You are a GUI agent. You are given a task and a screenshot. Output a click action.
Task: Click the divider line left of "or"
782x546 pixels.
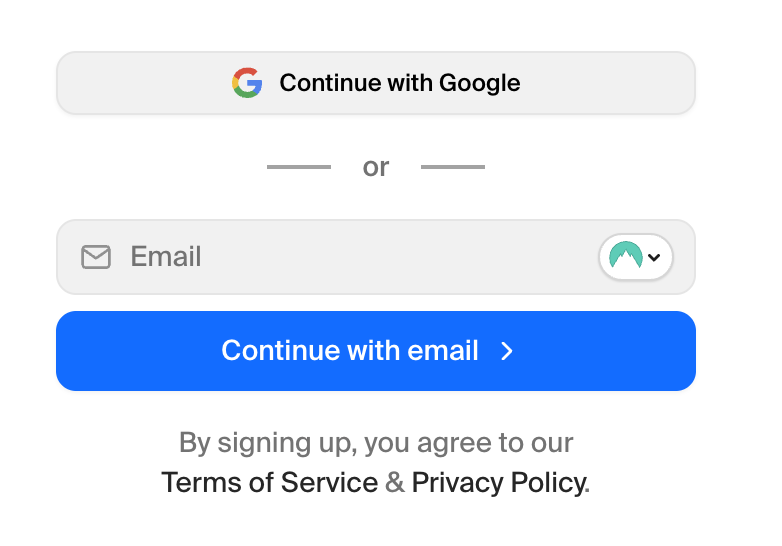pyautogui.click(x=299, y=167)
